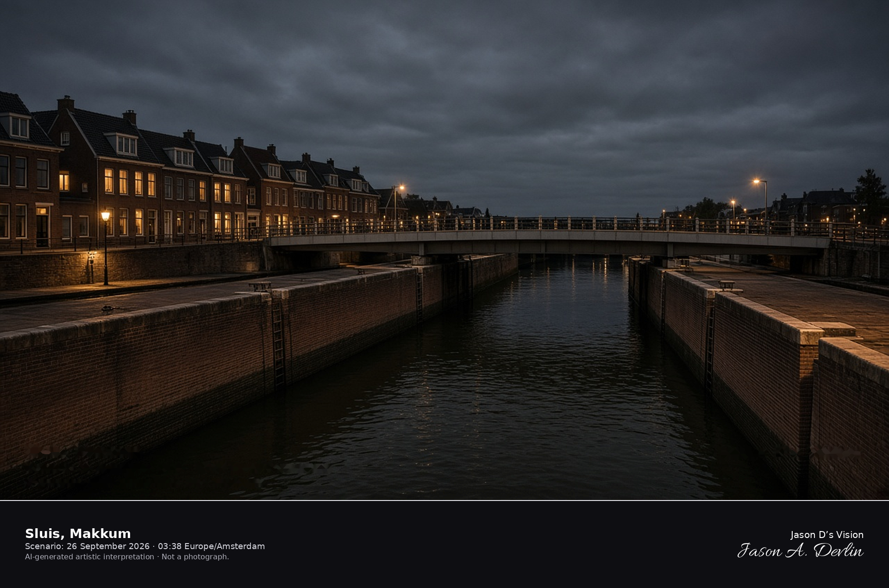Click the canal lock image
The width and height of the screenshot is (889, 588).
click(x=444, y=250)
